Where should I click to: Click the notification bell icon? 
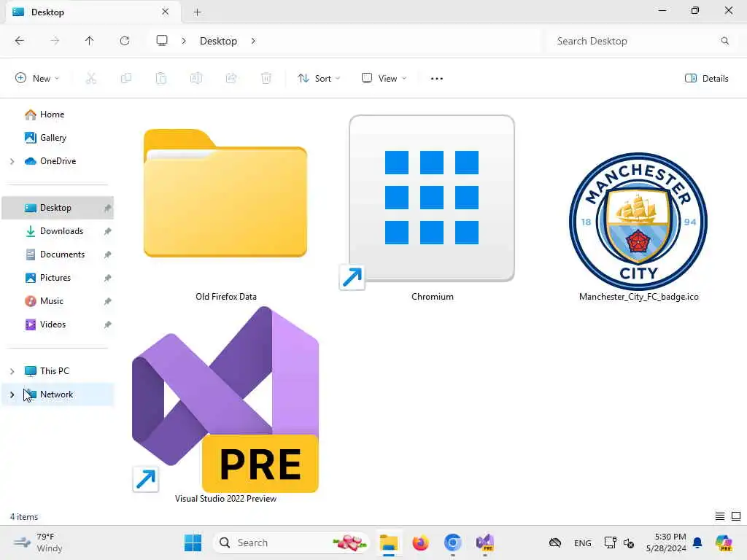697,542
